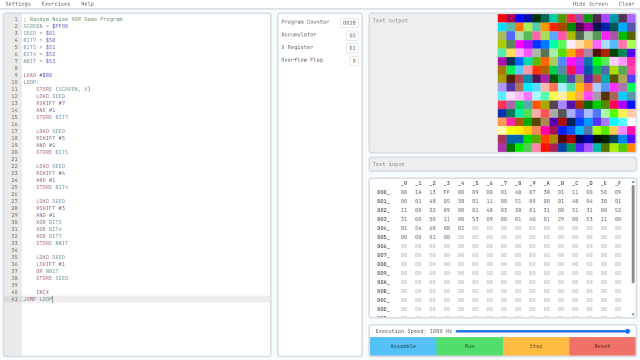Open the Exercises menu
This screenshot has width=640, height=360.
[56, 4]
